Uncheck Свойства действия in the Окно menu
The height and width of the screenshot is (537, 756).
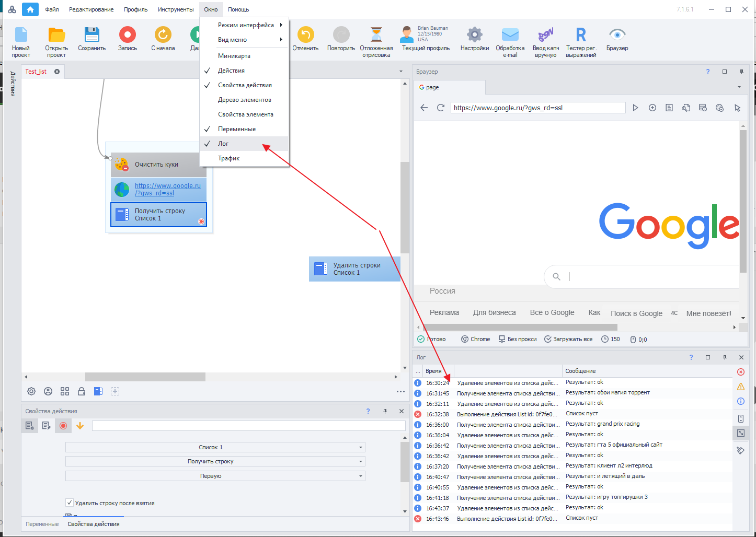click(244, 85)
